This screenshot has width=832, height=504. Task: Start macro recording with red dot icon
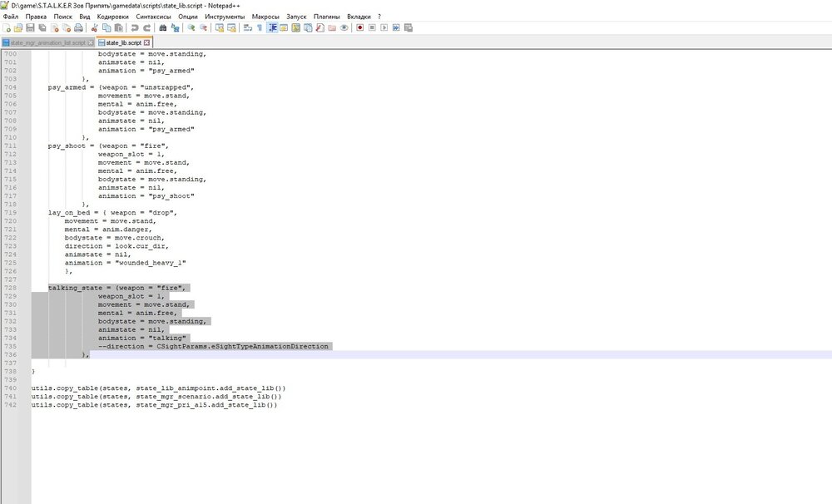click(359, 27)
